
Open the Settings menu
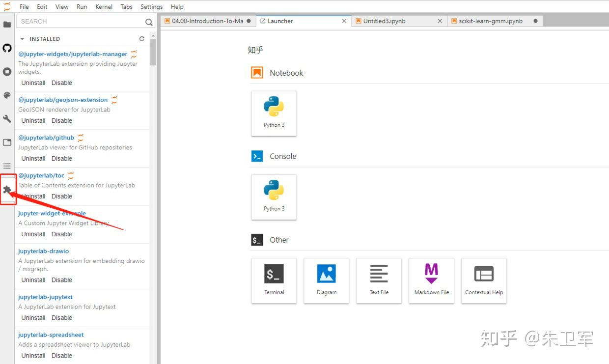151,7
